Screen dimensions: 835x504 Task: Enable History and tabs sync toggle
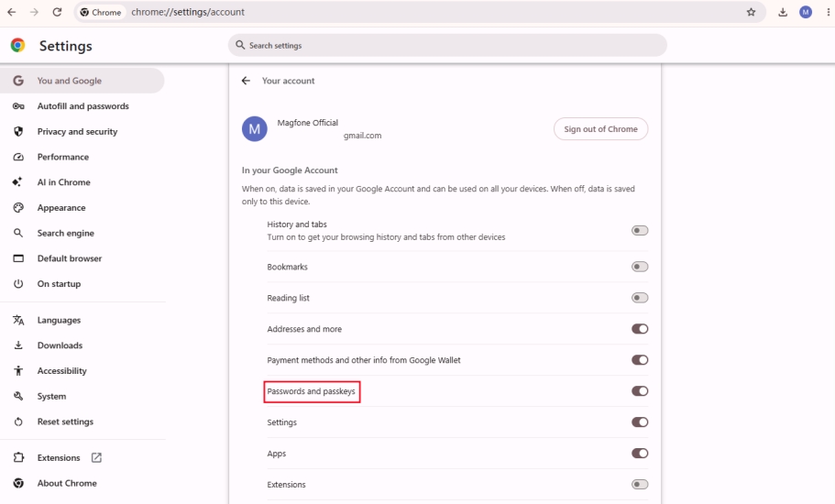[640, 230]
